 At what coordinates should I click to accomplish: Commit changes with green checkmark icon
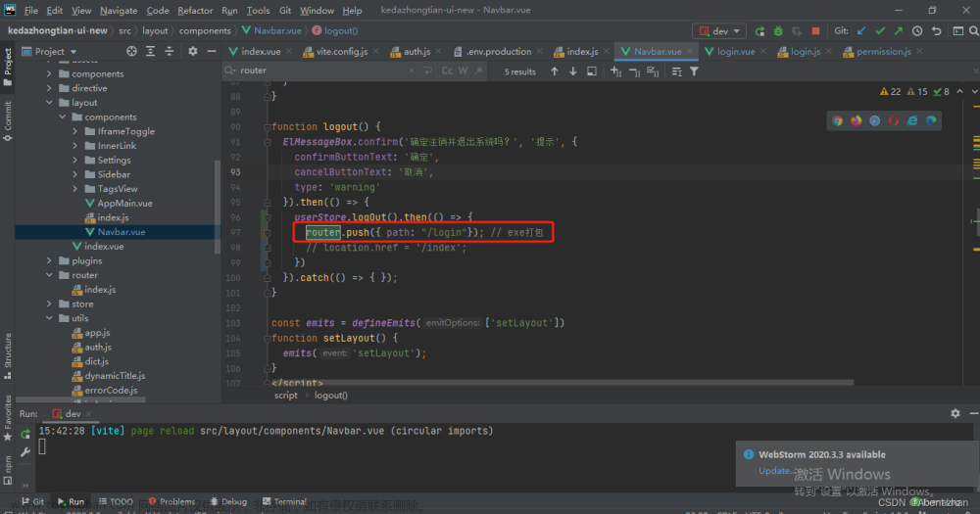click(880, 30)
